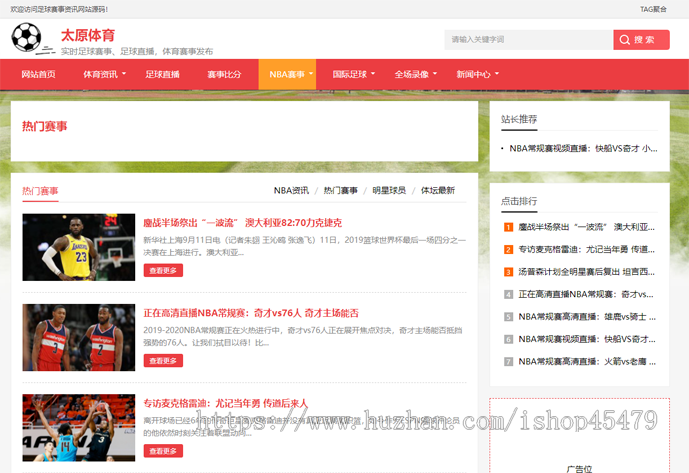The width and height of the screenshot is (689, 473).
Task: Open the Wizards players article thumbnail
Action: pyautogui.click(x=79, y=337)
